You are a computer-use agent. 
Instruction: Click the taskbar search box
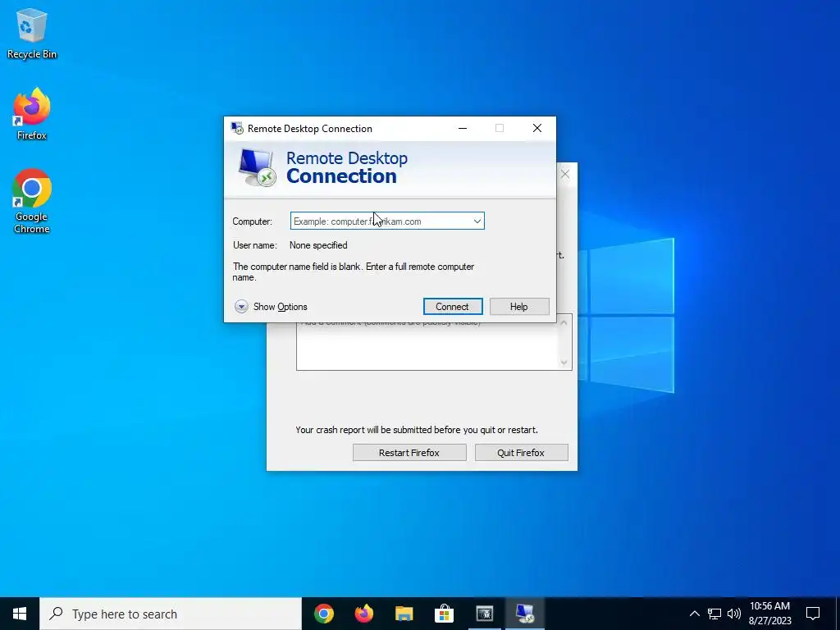(x=171, y=614)
